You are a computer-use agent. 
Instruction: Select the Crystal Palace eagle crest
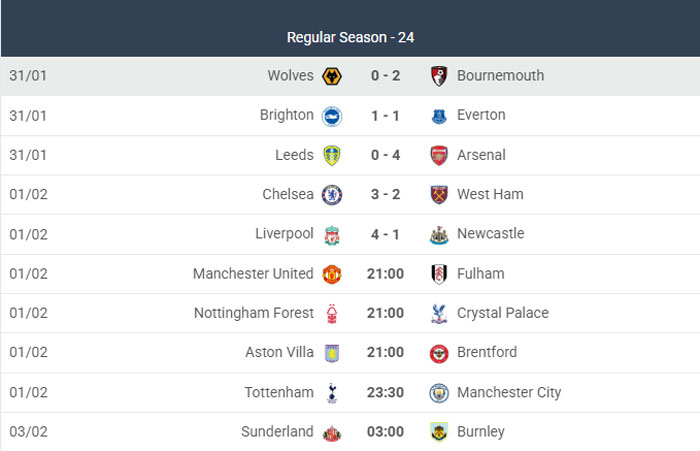pos(439,313)
